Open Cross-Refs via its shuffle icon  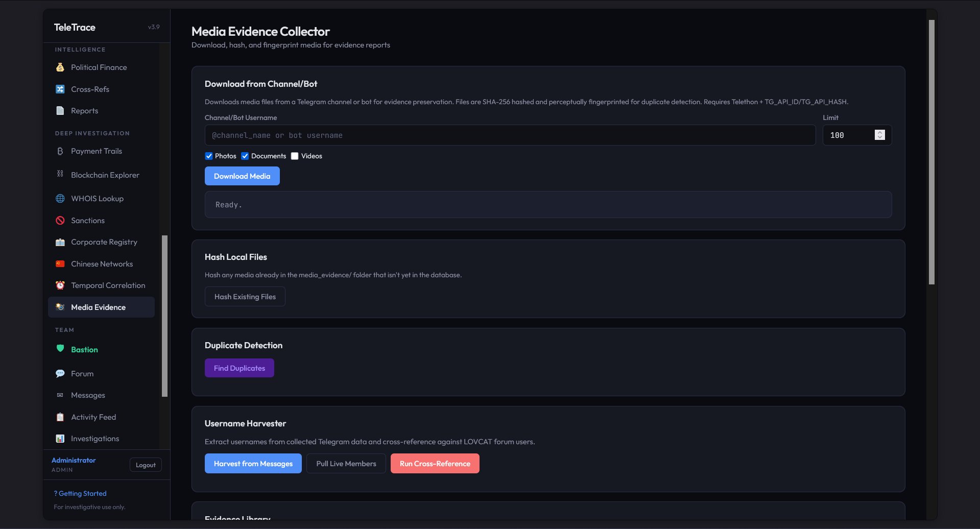click(60, 89)
